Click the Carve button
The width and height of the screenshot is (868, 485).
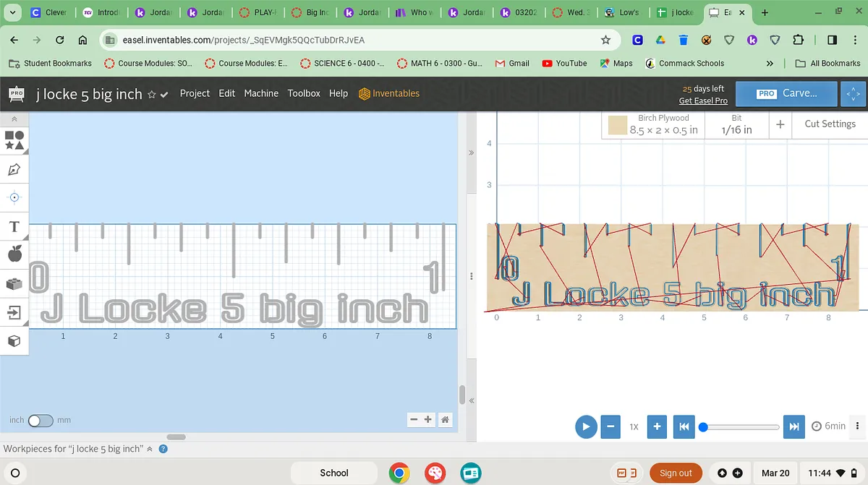coord(787,93)
